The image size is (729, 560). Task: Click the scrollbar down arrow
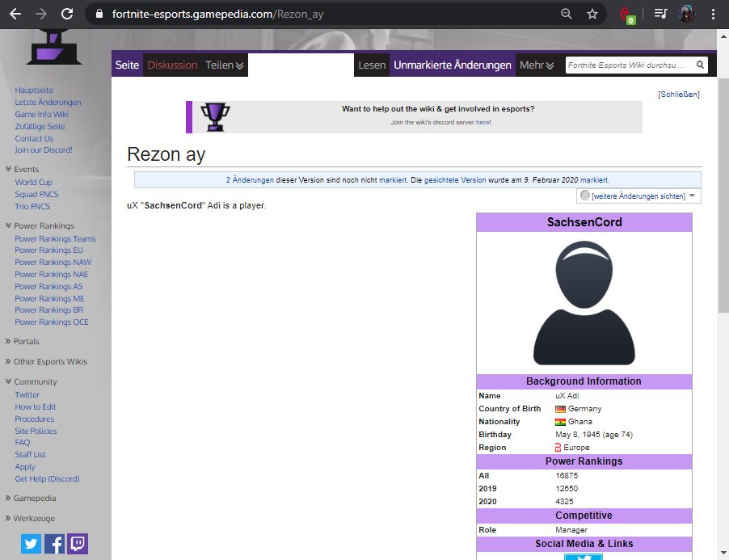[723, 553]
